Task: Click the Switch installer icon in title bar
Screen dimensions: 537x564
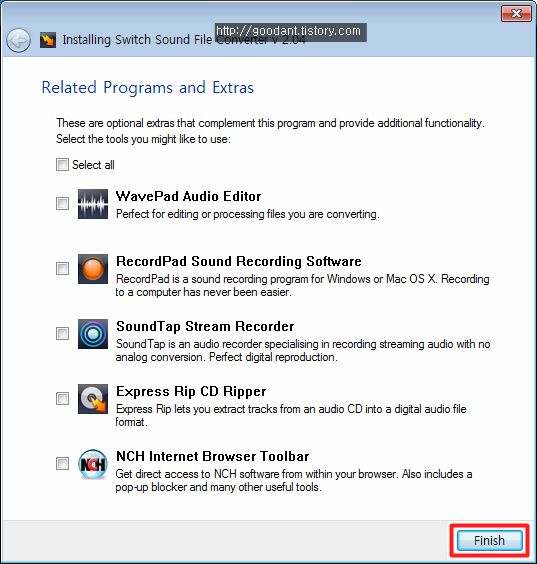Action: tap(48, 40)
